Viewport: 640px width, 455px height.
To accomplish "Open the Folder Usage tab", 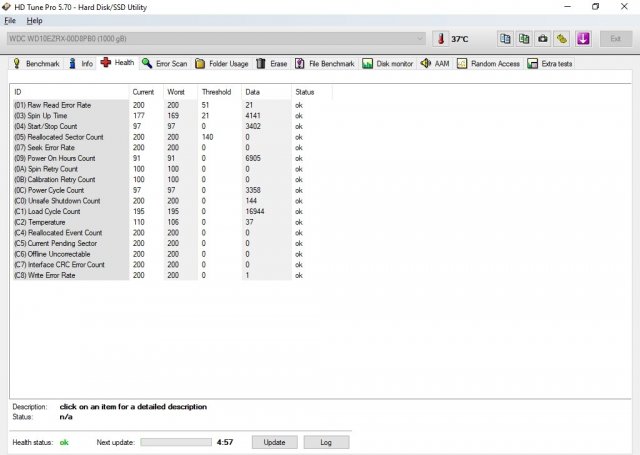I will click(x=222, y=63).
